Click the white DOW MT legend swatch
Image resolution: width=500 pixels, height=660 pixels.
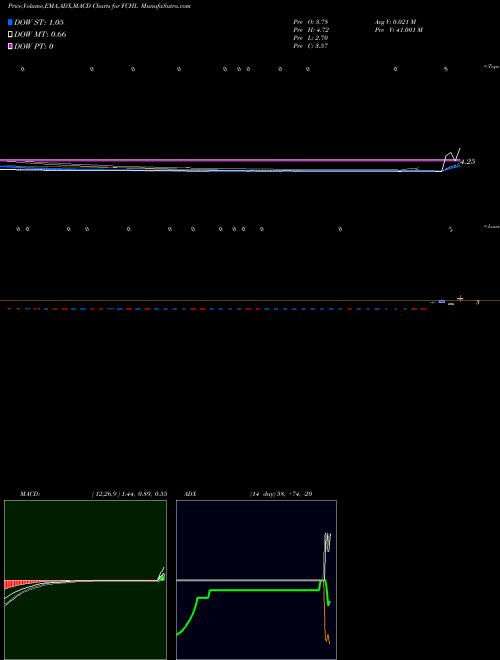(10, 34)
